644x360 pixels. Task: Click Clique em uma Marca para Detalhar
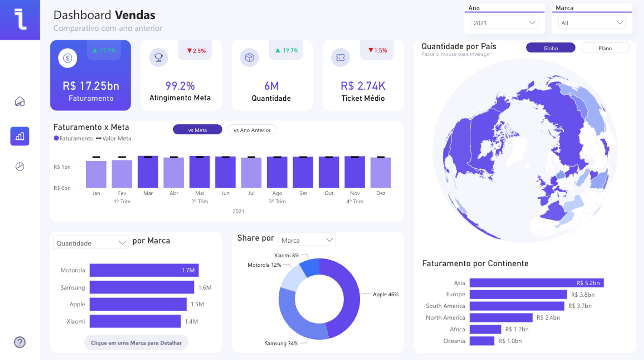pyautogui.click(x=136, y=342)
